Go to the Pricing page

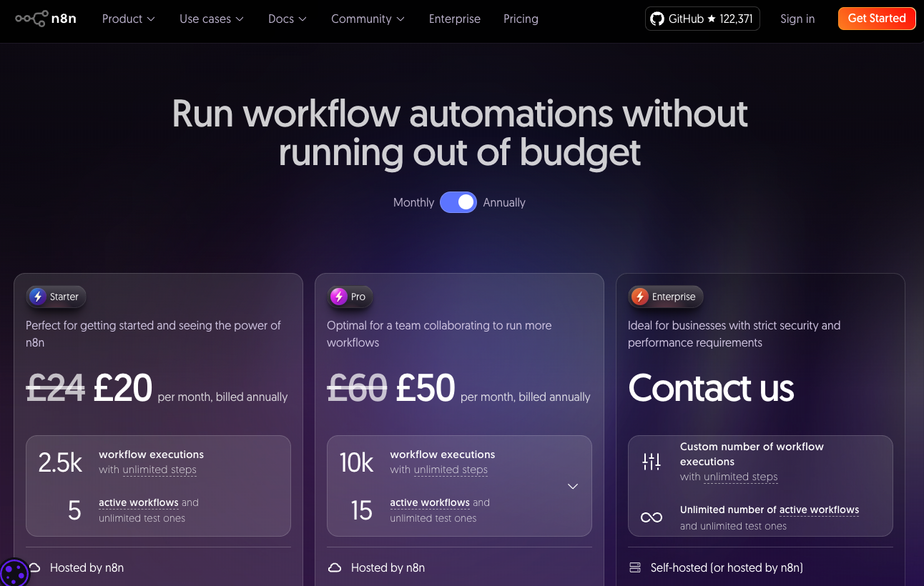pyautogui.click(x=521, y=19)
